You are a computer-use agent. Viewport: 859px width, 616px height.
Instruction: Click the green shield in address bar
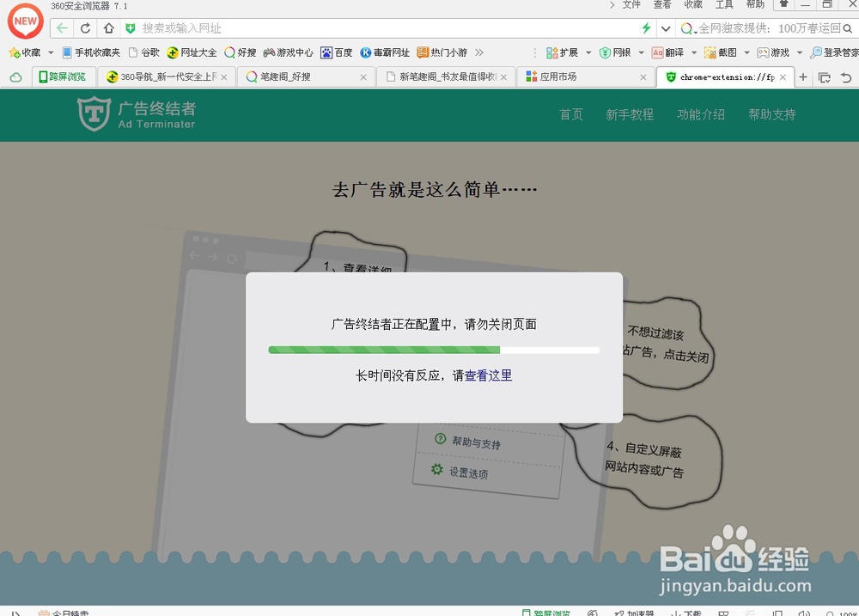(131, 28)
